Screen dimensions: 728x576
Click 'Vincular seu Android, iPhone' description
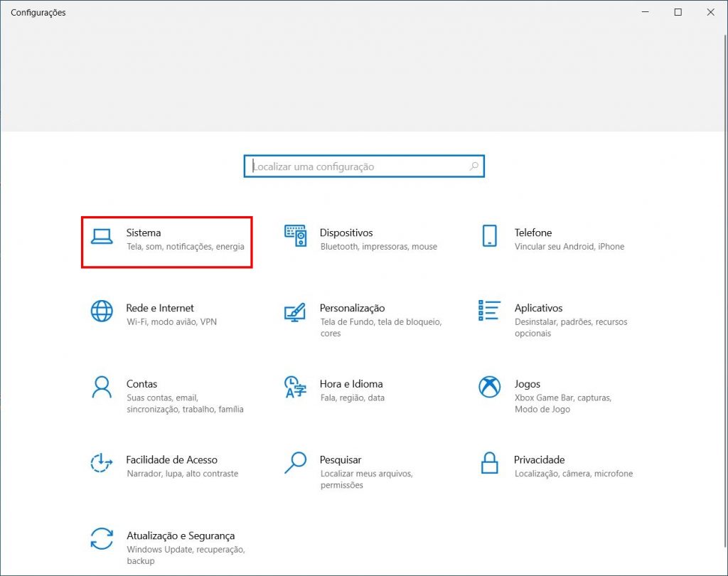click(569, 247)
